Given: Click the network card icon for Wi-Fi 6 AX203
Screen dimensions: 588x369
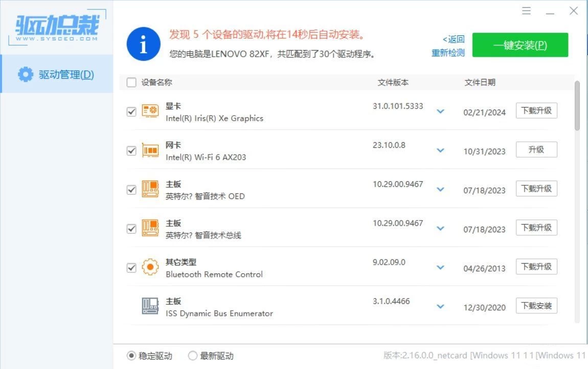Looking at the screenshot, I should 150,150.
